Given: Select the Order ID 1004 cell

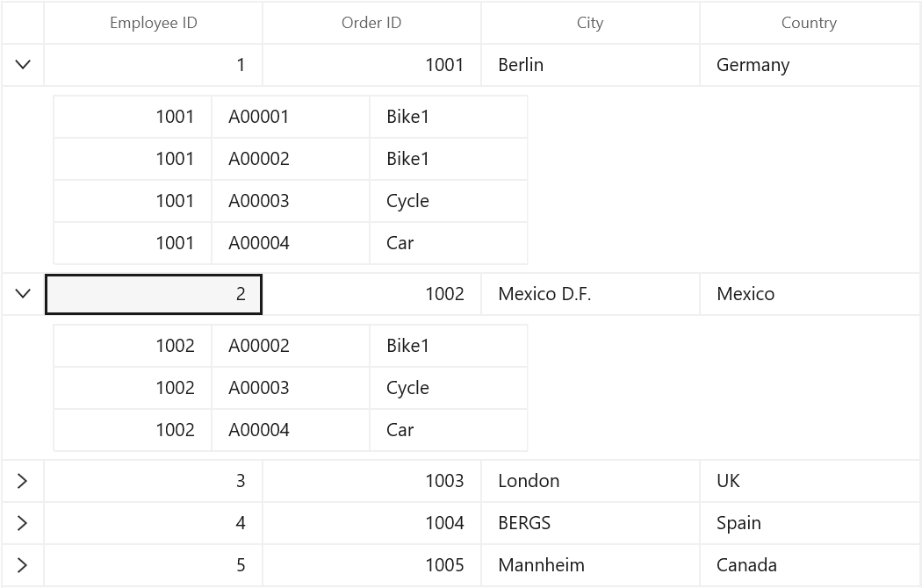Looking at the screenshot, I should (x=371, y=523).
